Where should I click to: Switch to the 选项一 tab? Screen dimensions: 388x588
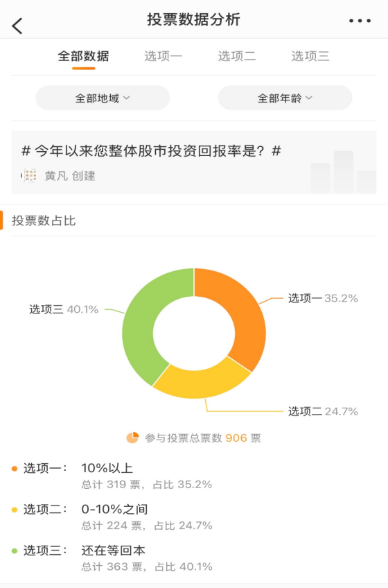point(163,56)
